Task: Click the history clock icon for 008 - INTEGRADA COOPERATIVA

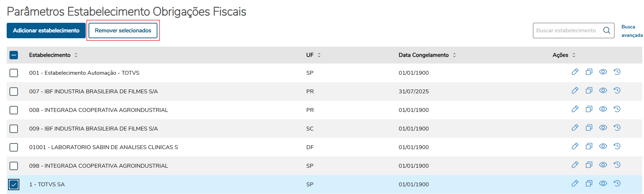Action: click(x=617, y=109)
